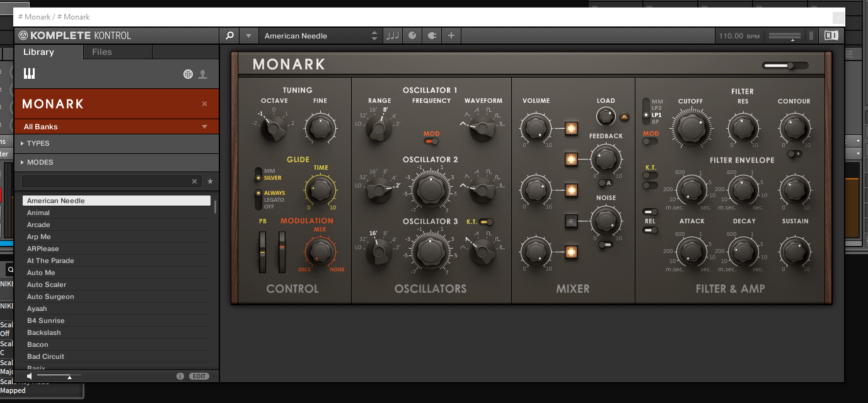
Task: Open the Komplete Kontrol menu arrow
Action: [249, 36]
